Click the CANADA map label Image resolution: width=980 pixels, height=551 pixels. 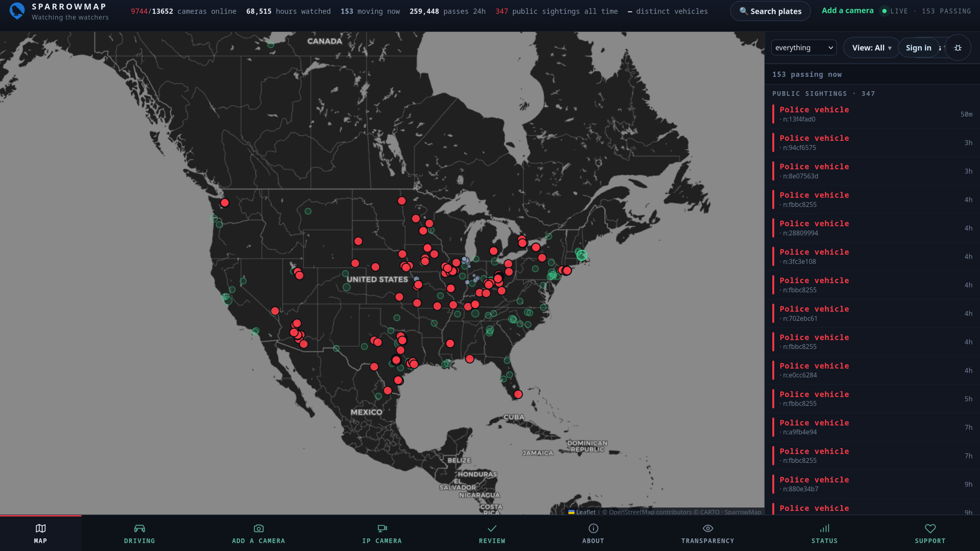(325, 41)
